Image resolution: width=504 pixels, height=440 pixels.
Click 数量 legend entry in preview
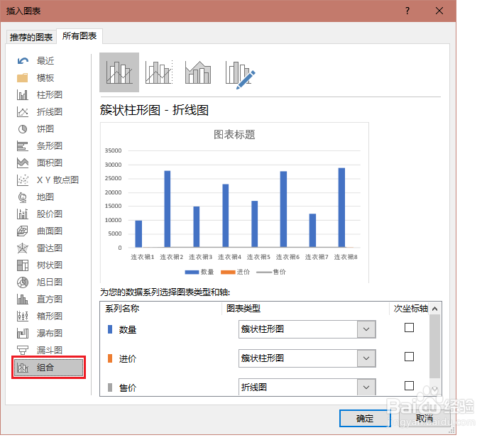click(x=199, y=272)
